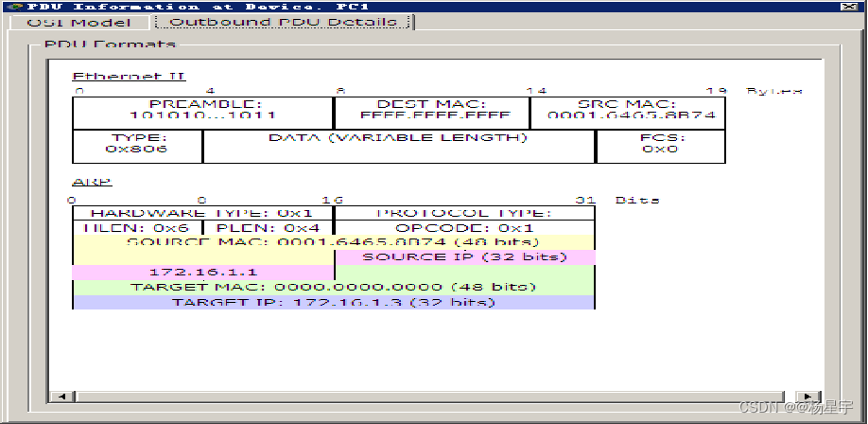The height and width of the screenshot is (424, 868).
Task: Click the HLEN 0x6 field
Action: [x=137, y=228]
